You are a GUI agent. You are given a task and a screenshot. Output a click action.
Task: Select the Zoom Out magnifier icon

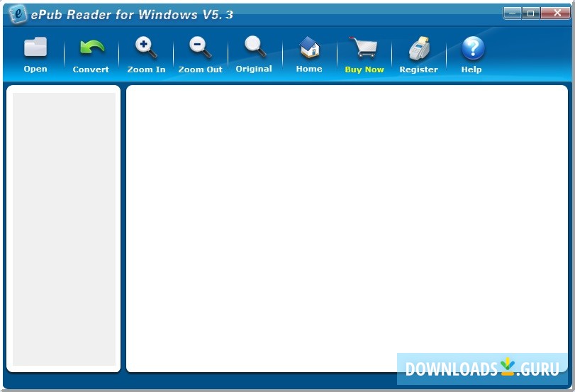click(200, 47)
